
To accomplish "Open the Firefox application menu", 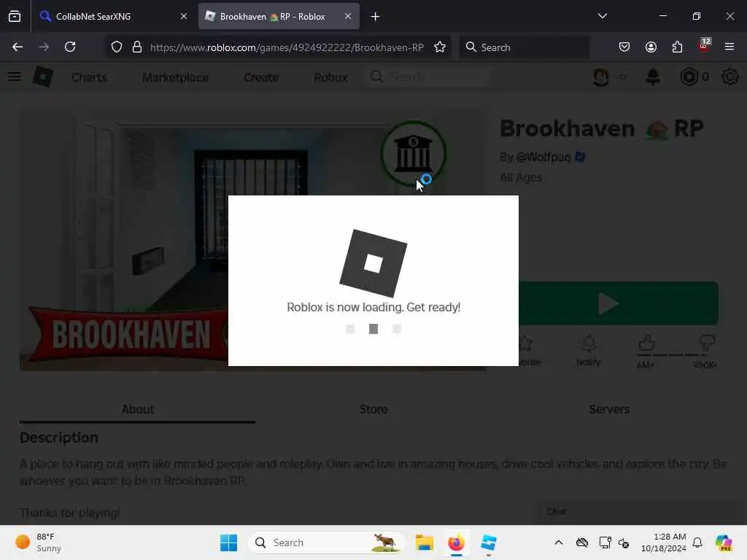I will click(x=729, y=47).
